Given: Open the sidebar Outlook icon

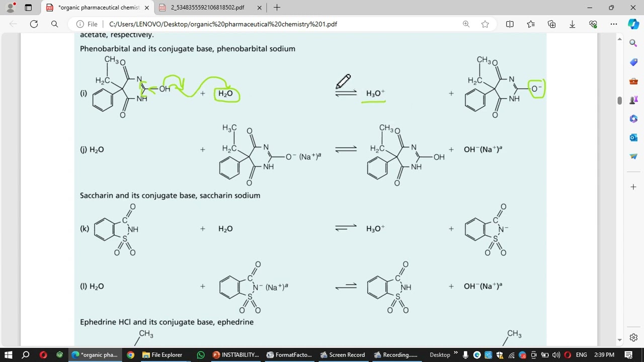Looking at the screenshot, I should [633, 137].
